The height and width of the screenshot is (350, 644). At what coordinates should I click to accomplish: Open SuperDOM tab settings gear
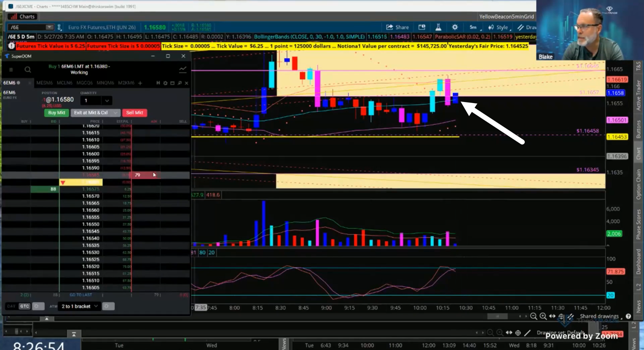click(x=165, y=83)
